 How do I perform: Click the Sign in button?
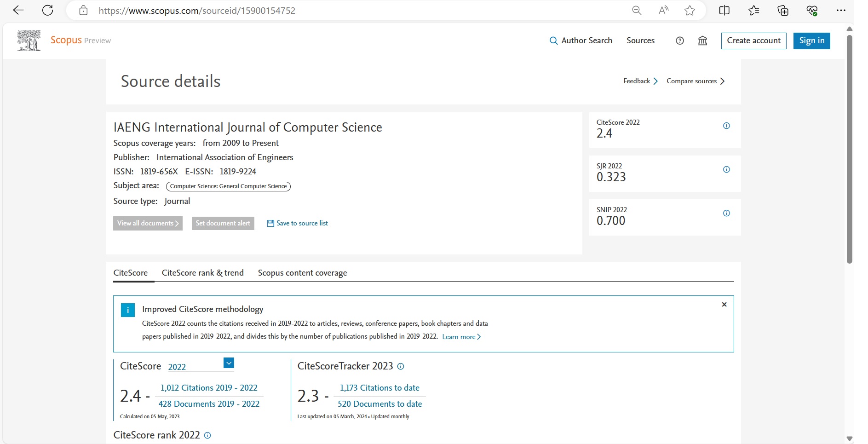811,40
